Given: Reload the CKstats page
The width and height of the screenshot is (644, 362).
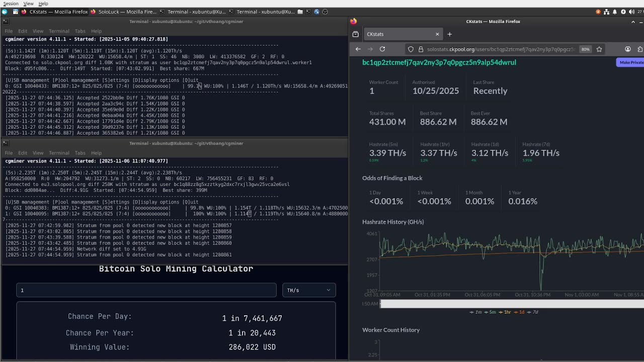Looking at the screenshot, I should [382, 49].
